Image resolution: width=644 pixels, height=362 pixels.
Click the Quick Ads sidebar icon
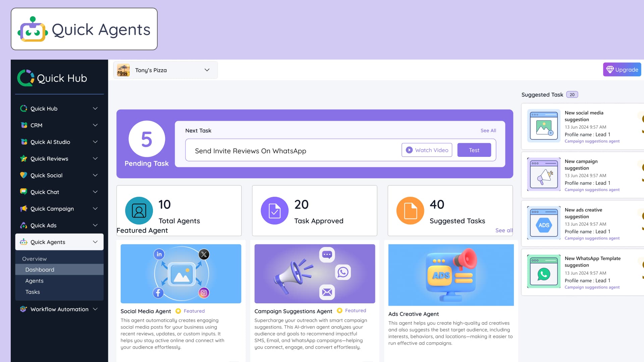click(x=24, y=225)
